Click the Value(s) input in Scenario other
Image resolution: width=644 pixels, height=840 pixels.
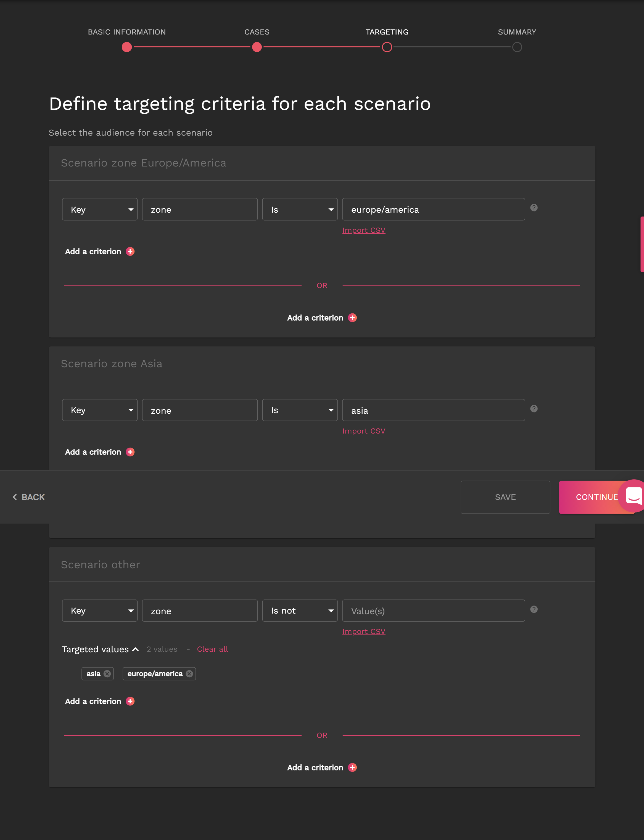(x=433, y=611)
